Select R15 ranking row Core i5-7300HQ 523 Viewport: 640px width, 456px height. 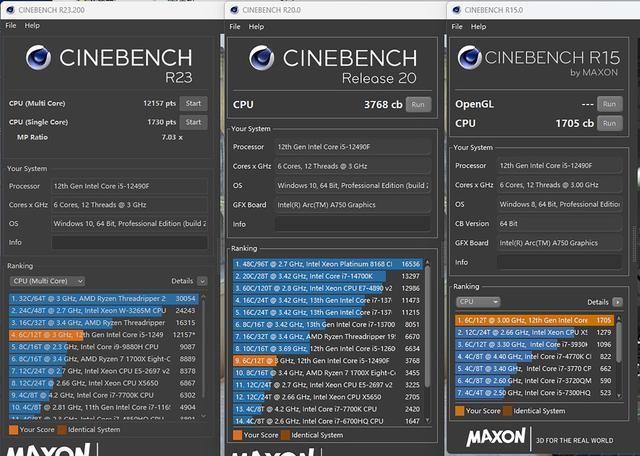[x=535, y=393]
